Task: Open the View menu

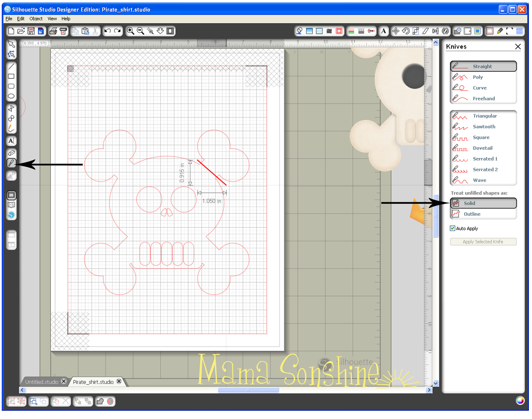Action: (52, 19)
